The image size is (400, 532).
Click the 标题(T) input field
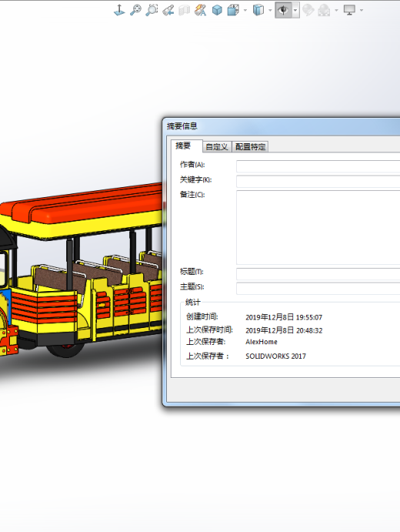318,274
